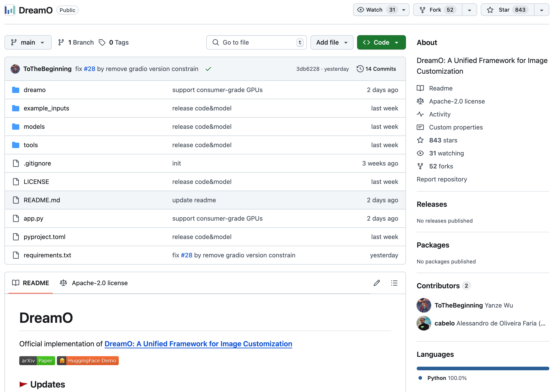552x392 pixels.
Task: Click the DreamO repository avatar icon
Action: (x=10, y=10)
